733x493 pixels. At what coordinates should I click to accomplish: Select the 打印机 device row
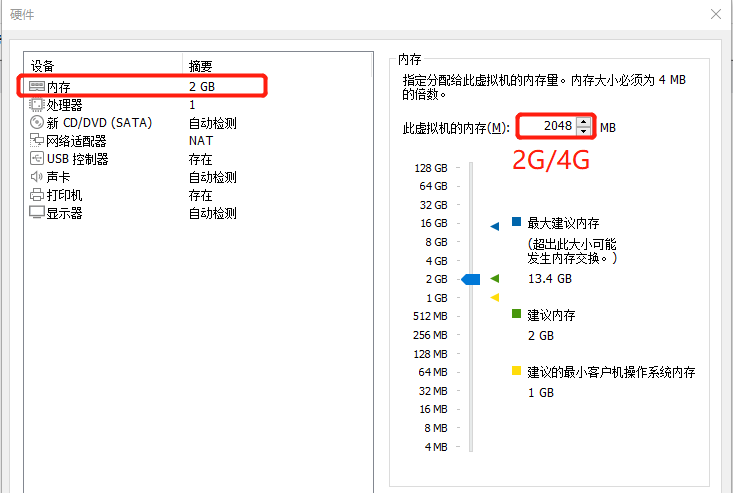pyautogui.click(x=199, y=195)
